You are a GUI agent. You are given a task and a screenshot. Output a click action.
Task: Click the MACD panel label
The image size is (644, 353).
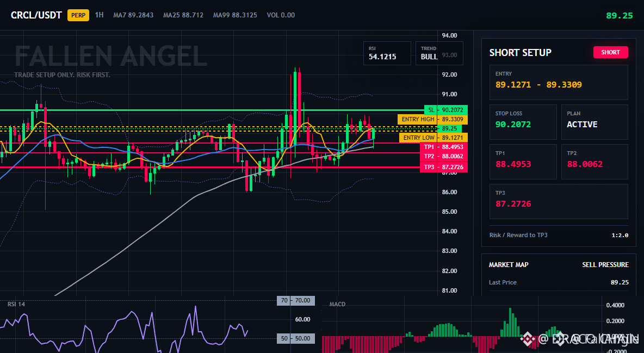coord(337,304)
